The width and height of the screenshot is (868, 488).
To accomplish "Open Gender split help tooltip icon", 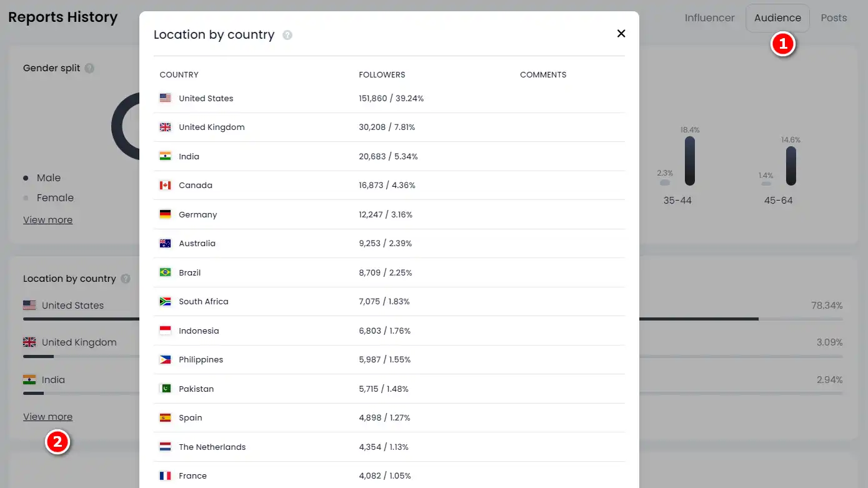I will tap(89, 68).
